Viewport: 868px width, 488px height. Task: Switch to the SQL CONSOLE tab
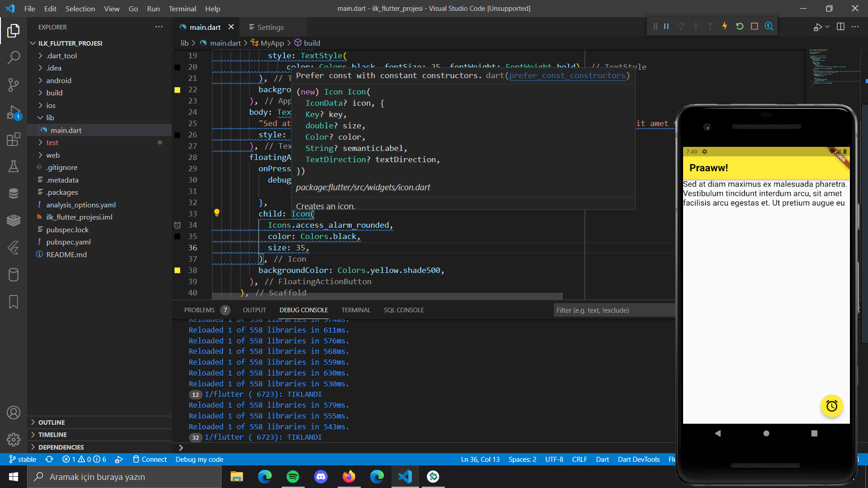tap(404, 310)
